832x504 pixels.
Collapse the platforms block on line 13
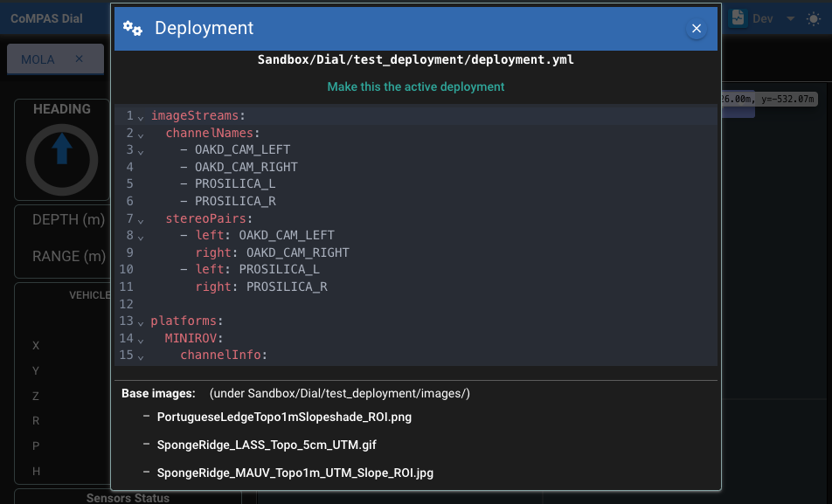(x=141, y=321)
